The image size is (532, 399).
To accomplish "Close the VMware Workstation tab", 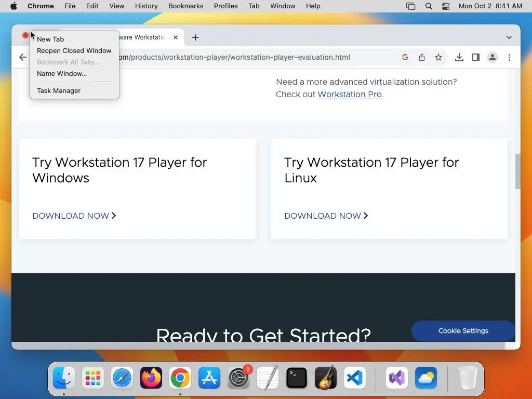I will [176, 37].
